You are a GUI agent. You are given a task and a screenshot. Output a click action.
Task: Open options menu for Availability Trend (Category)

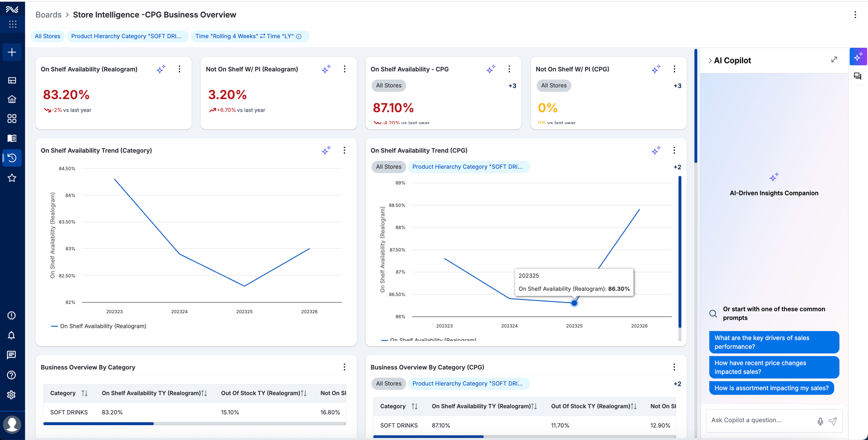coord(345,150)
